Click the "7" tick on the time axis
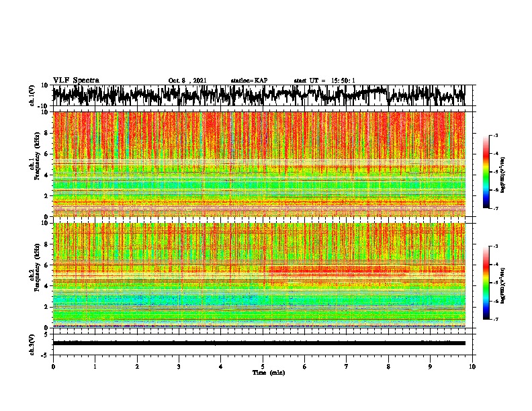 (x=347, y=367)
